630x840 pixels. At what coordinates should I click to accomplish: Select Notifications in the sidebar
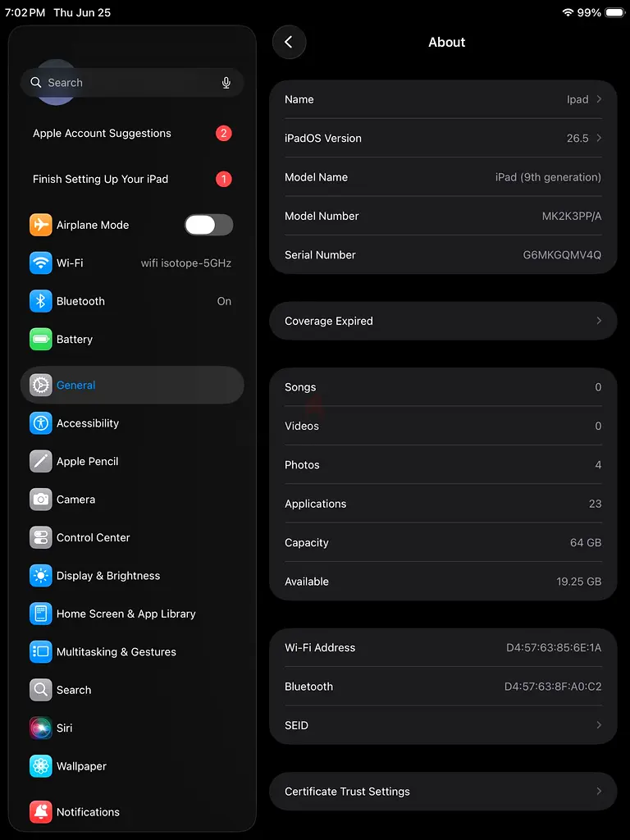pos(132,812)
